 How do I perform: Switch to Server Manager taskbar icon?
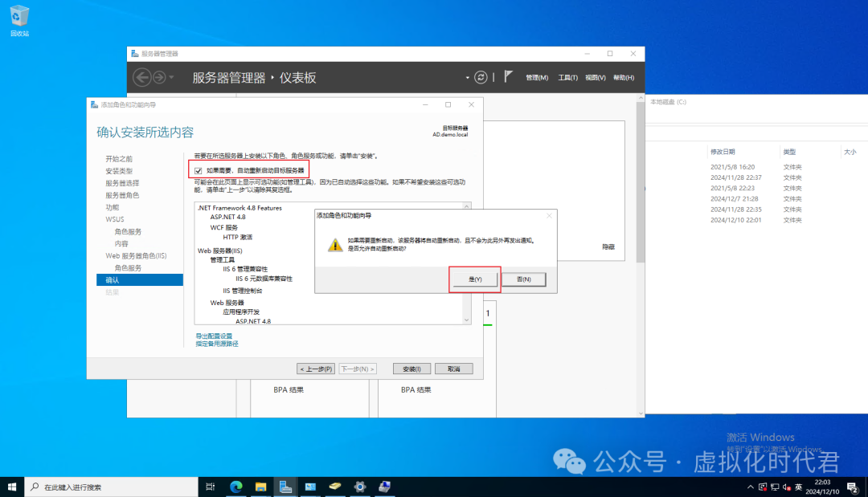(x=285, y=487)
